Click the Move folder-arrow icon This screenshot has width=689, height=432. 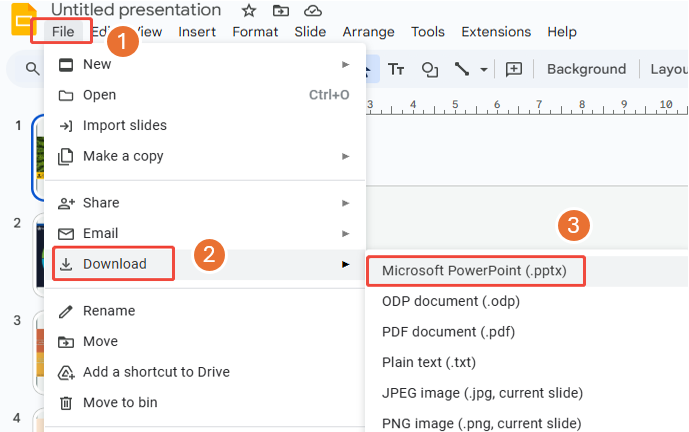66,342
